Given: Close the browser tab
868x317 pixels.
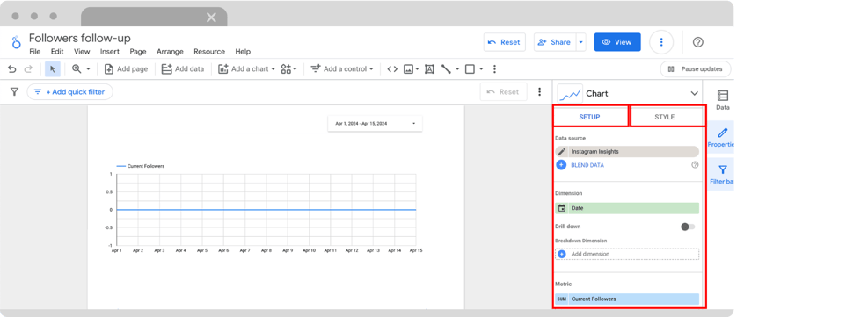Looking at the screenshot, I should coord(211,18).
